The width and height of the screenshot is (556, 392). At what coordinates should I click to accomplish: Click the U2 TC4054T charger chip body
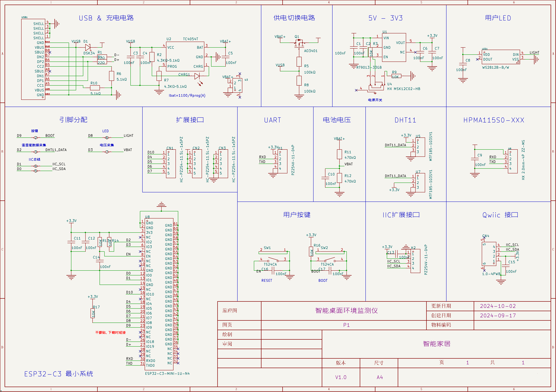click(185, 57)
